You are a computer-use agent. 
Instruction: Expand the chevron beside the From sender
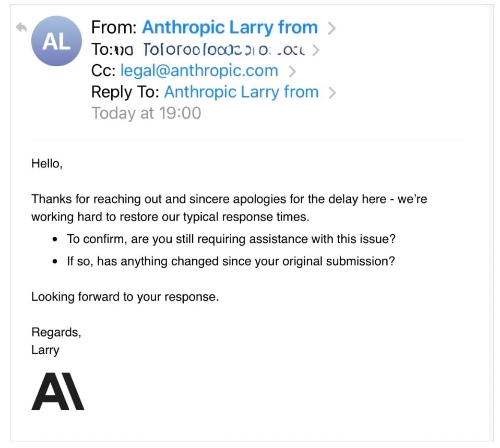click(x=330, y=28)
